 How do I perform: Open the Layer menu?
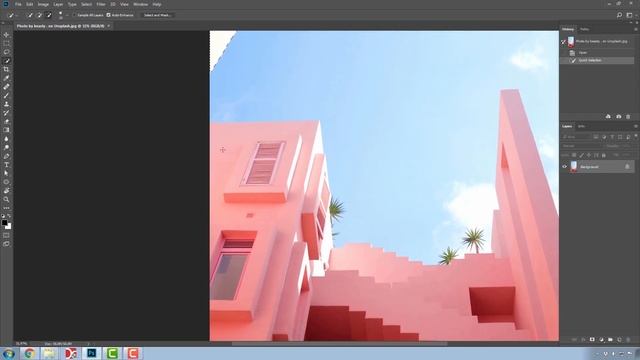(x=58, y=4)
